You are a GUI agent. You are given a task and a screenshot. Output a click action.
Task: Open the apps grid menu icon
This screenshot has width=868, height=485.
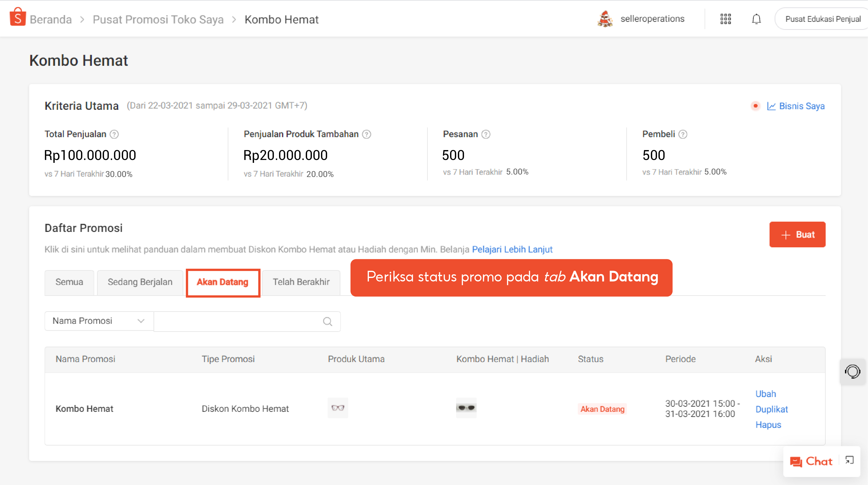click(x=726, y=19)
